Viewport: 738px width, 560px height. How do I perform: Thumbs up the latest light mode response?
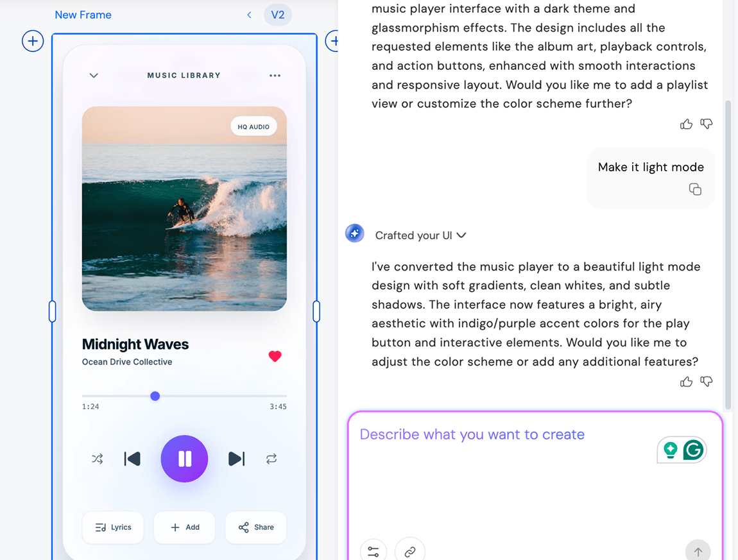pyautogui.click(x=686, y=382)
